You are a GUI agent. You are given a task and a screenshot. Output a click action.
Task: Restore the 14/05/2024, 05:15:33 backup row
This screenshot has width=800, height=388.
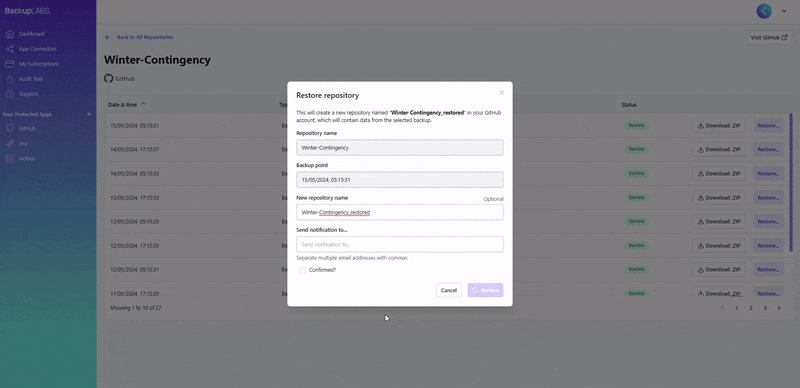[x=768, y=174]
